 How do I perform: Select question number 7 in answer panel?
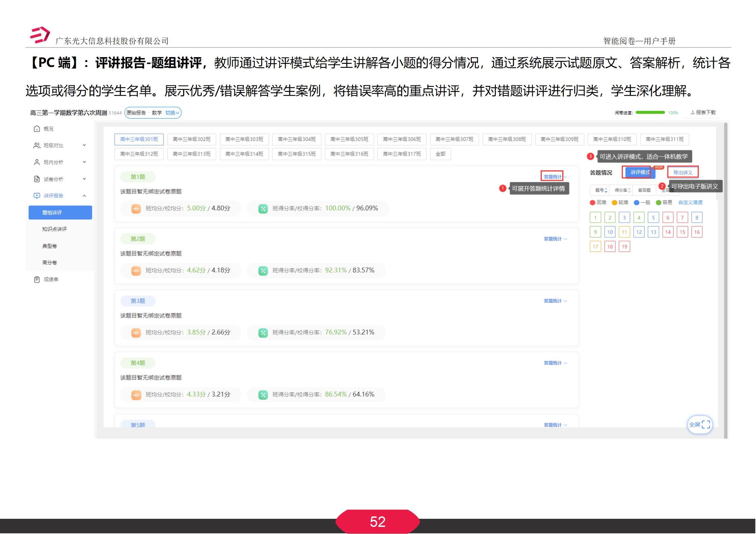pos(682,217)
